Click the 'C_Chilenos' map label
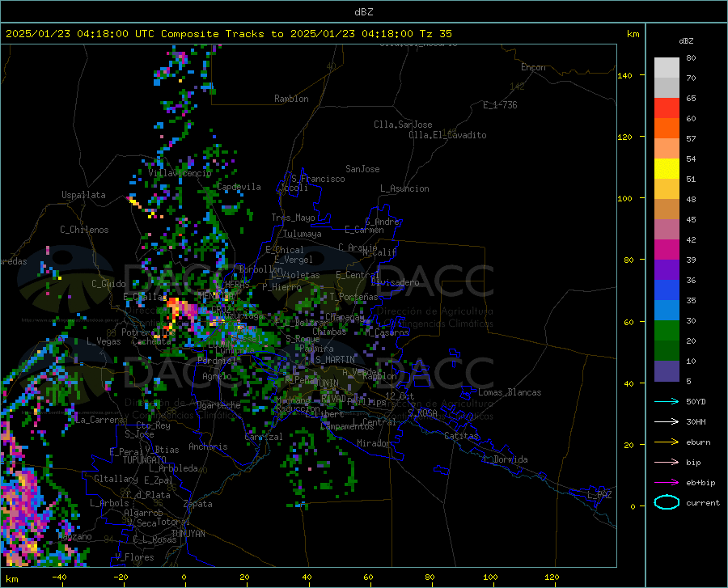 (84, 230)
